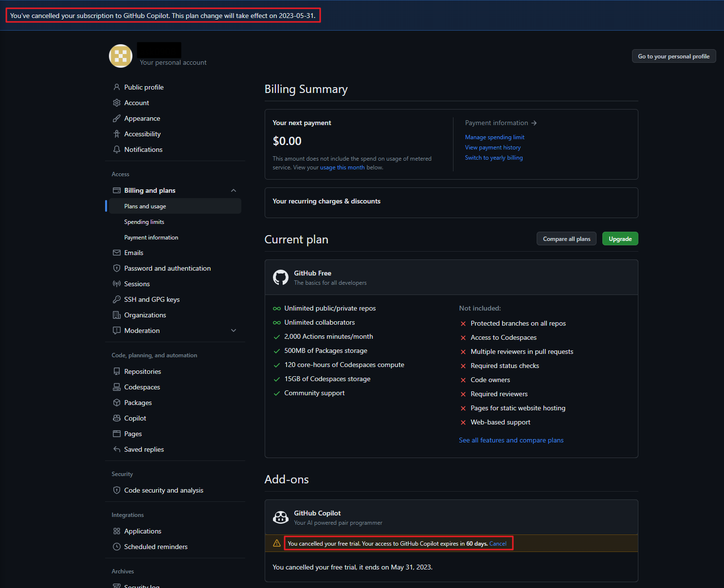Click Cancel link in Copilot trial notice

point(498,544)
